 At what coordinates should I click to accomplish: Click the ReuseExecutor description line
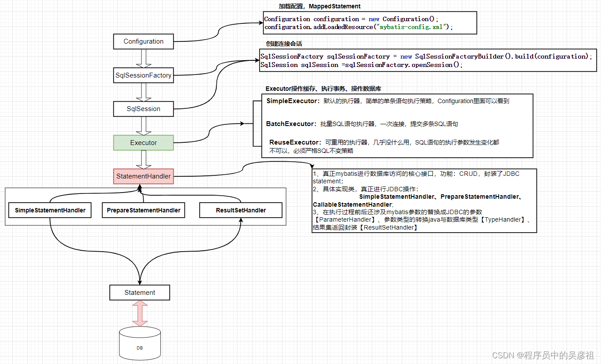pyautogui.click(x=384, y=142)
